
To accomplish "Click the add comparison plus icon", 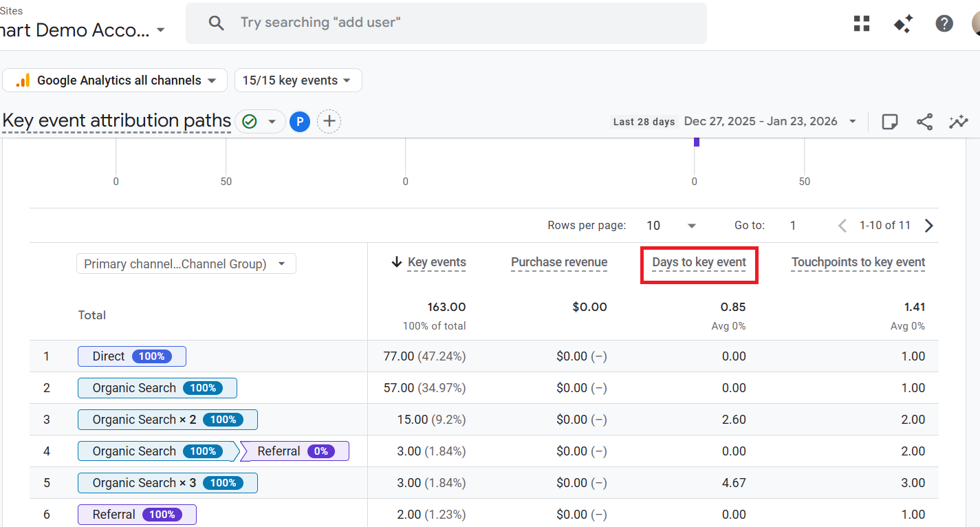I will [x=329, y=122].
